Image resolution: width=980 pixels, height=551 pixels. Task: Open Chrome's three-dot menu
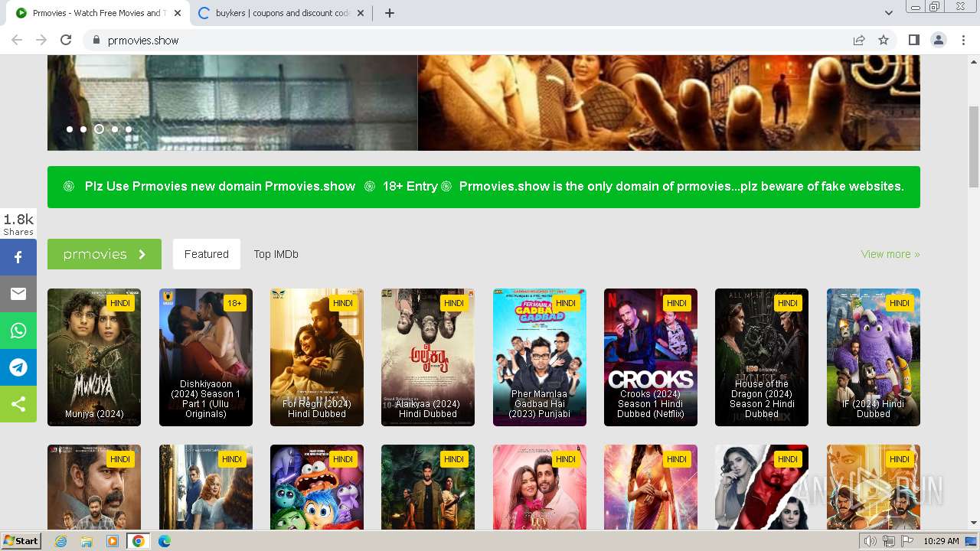[963, 40]
